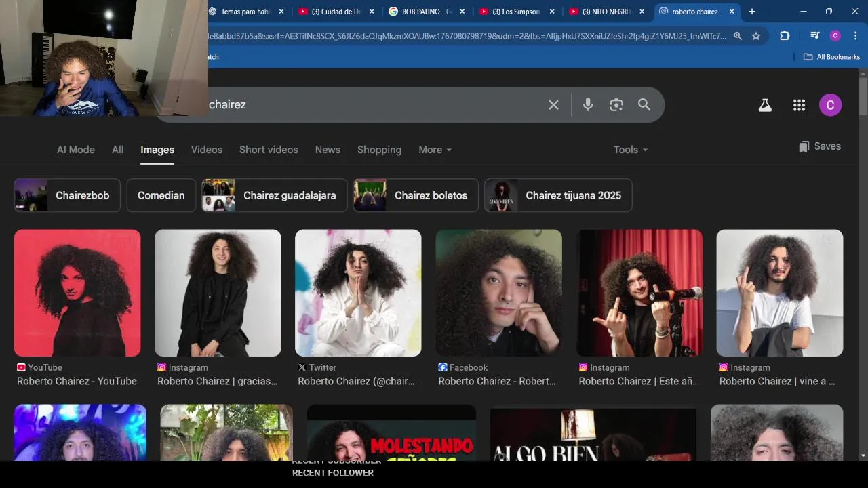This screenshot has width=868, height=488.
Task: Open Search Labs flask icon
Action: [765, 105]
